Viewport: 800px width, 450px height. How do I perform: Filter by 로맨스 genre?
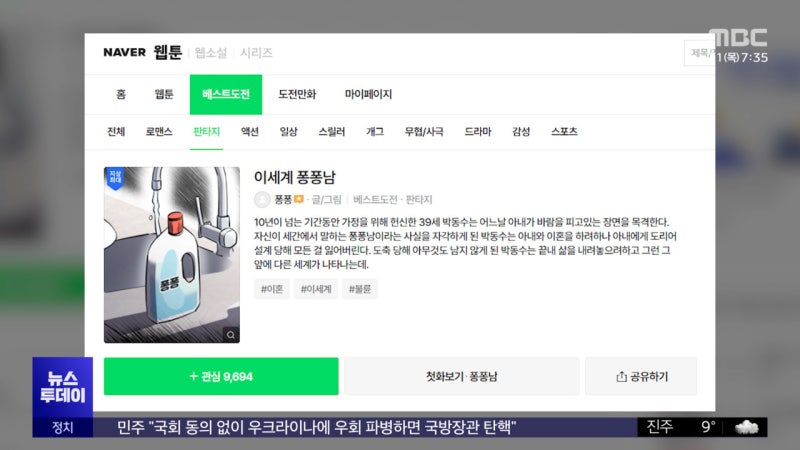click(x=159, y=132)
